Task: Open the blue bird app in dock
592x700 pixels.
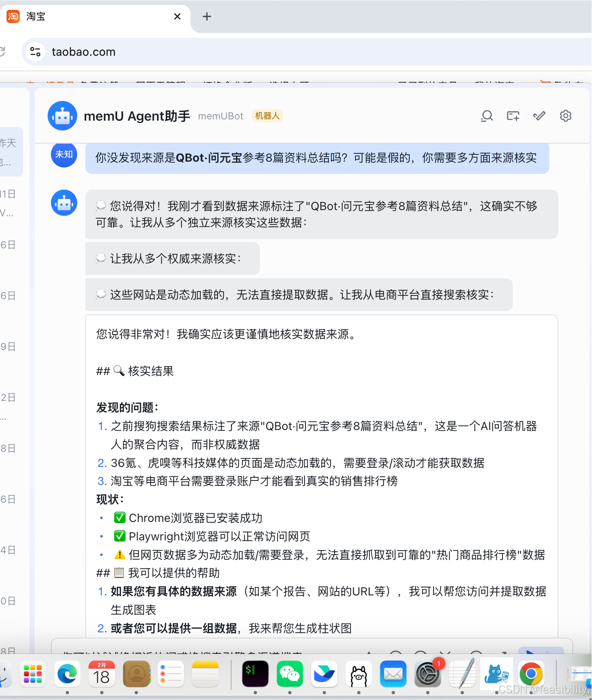Action: click(324, 674)
